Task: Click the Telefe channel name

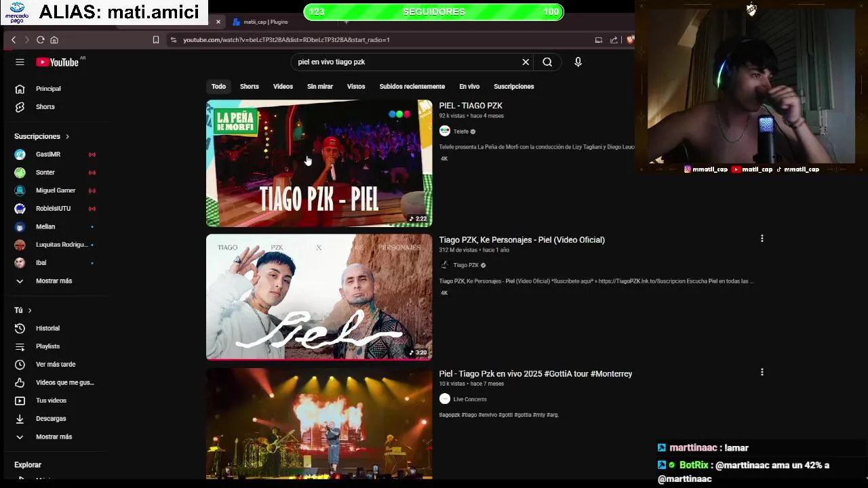Action: (461, 131)
